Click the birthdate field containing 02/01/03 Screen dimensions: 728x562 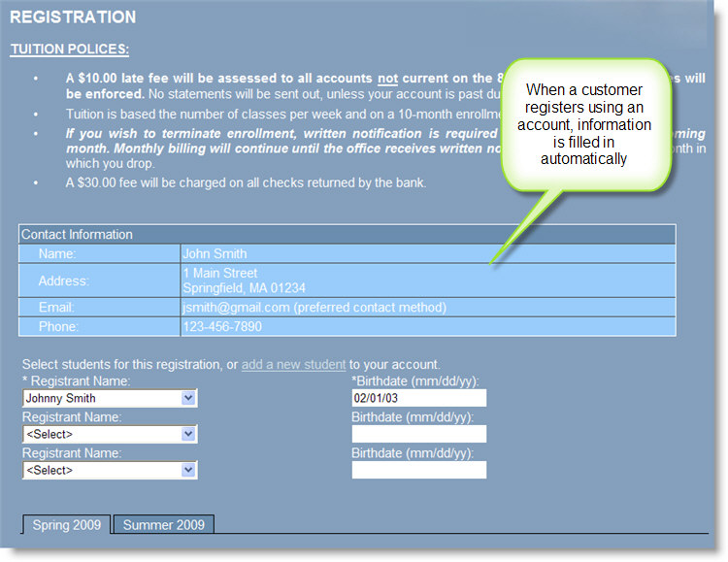[x=419, y=398]
